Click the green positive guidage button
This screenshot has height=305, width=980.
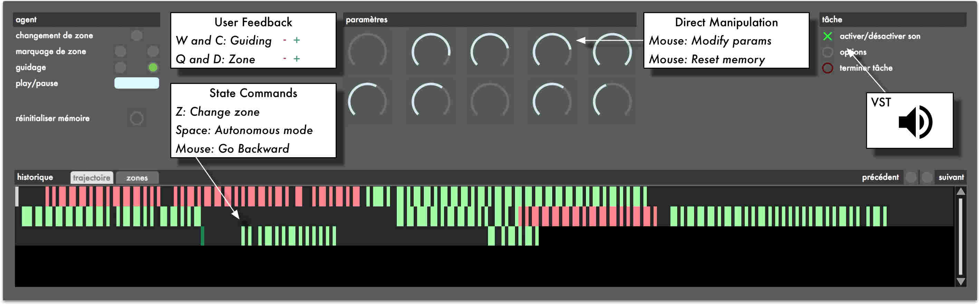point(153,67)
